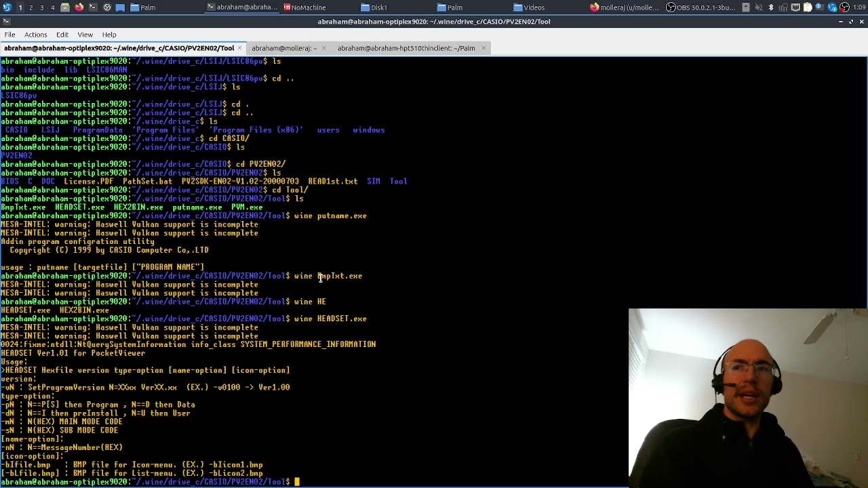The height and width of the screenshot is (488, 868).
Task: Click the muted volume tray icon
Action: (759, 7)
